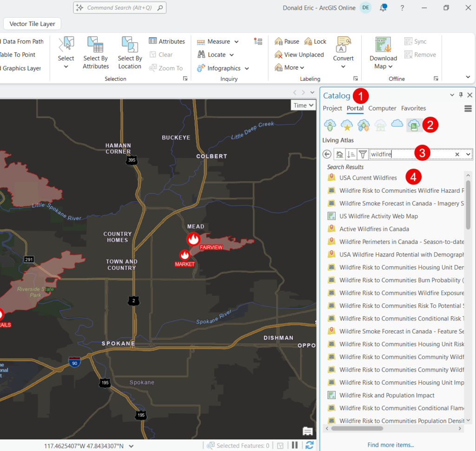Pause map drawing in status bar

[x=295, y=445]
